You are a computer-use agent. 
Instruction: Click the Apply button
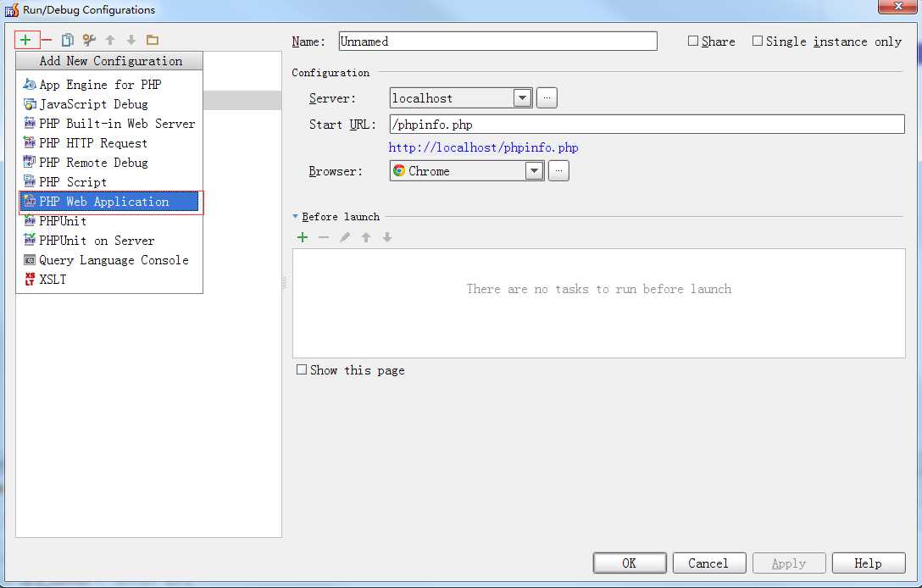789,563
